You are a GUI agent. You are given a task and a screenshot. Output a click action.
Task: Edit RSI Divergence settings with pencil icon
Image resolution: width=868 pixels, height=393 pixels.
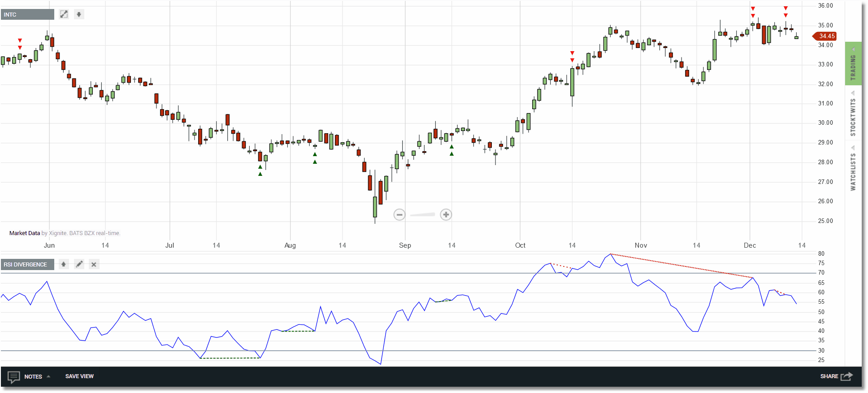click(x=79, y=264)
